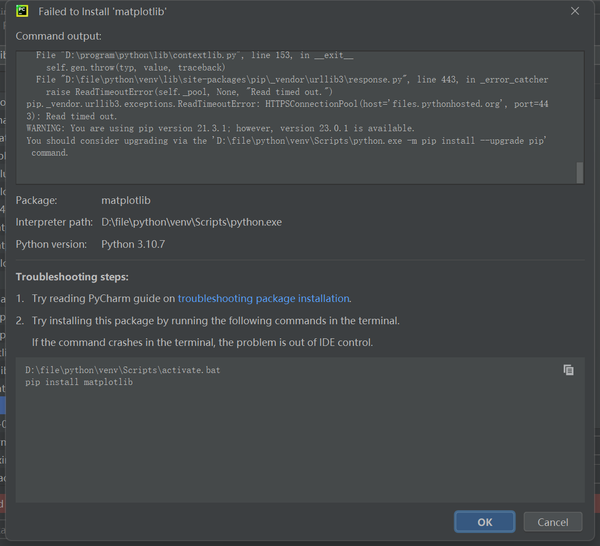600x546 pixels.
Task: Click scrollbar track above the thumb
Action: [x=580, y=107]
